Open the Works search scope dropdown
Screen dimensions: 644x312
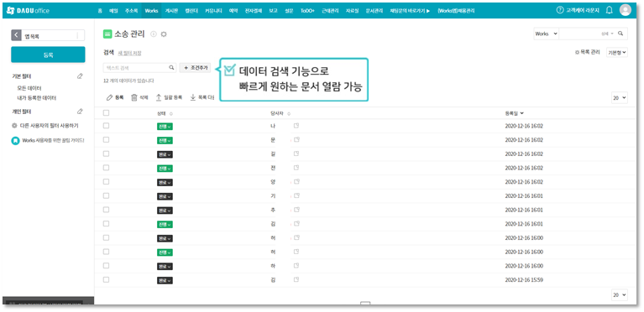pyautogui.click(x=546, y=34)
